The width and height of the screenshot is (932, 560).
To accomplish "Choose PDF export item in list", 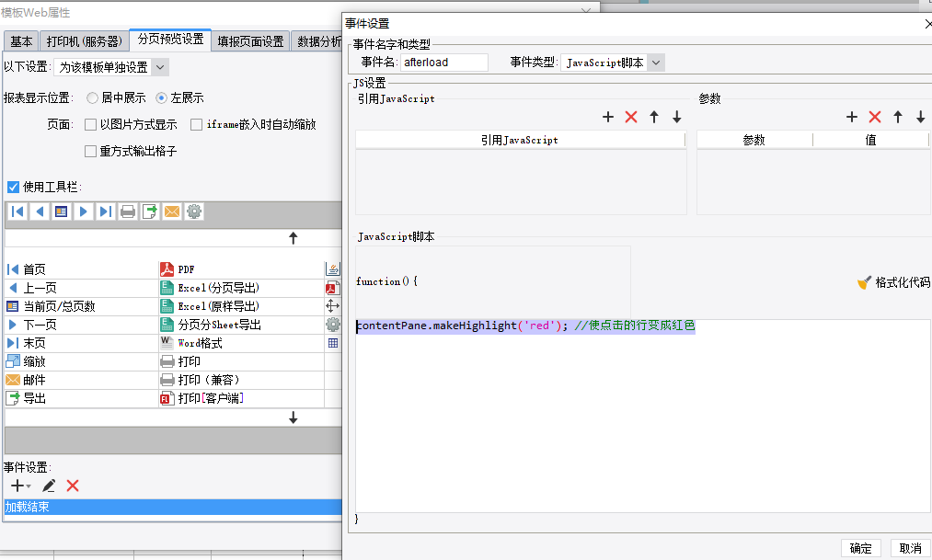I will (241, 269).
